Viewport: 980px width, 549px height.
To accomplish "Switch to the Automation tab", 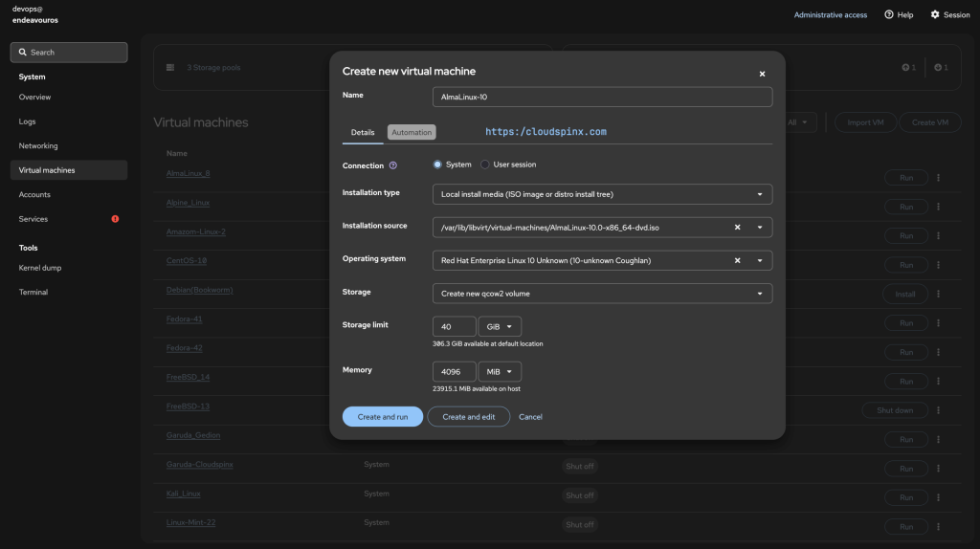I will click(x=412, y=133).
